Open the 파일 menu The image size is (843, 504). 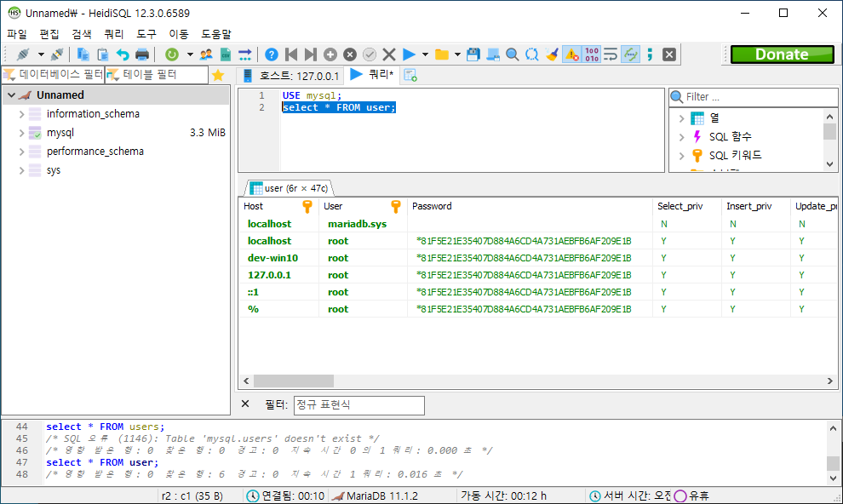[x=17, y=34]
